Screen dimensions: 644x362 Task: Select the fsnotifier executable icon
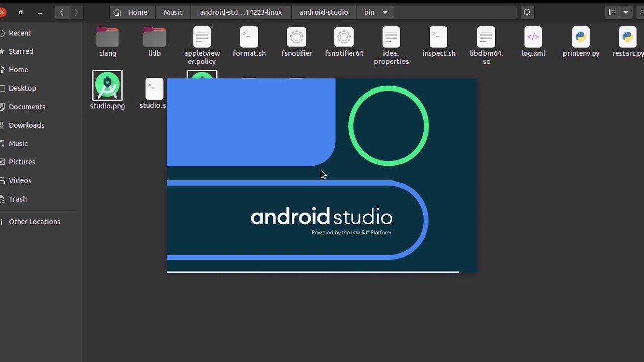click(x=296, y=37)
